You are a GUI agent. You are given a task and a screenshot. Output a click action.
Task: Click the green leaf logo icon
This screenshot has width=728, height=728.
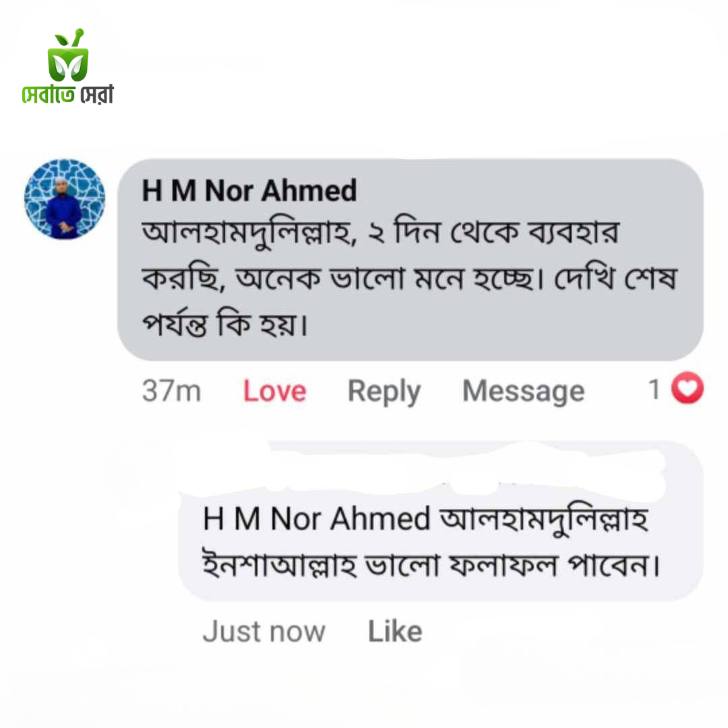point(67,58)
